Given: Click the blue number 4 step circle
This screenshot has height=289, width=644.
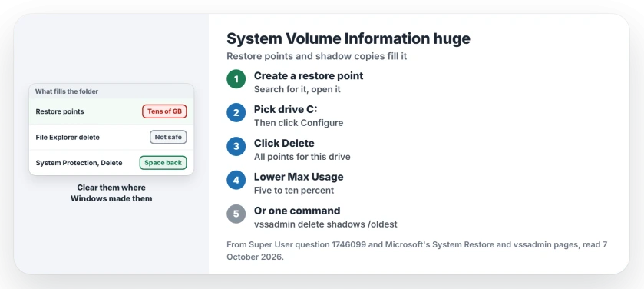Looking at the screenshot, I should pos(236,180).
